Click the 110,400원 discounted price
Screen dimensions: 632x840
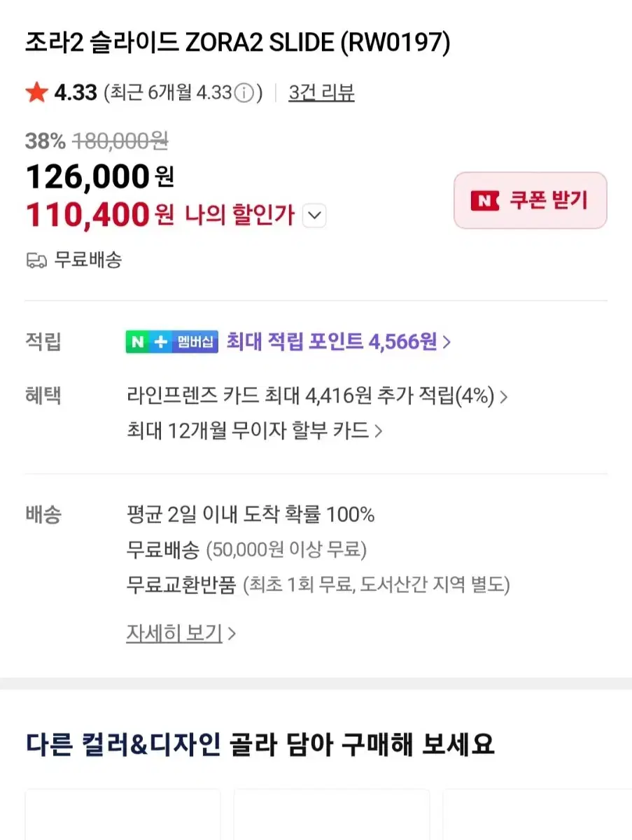tap(100, 215)
